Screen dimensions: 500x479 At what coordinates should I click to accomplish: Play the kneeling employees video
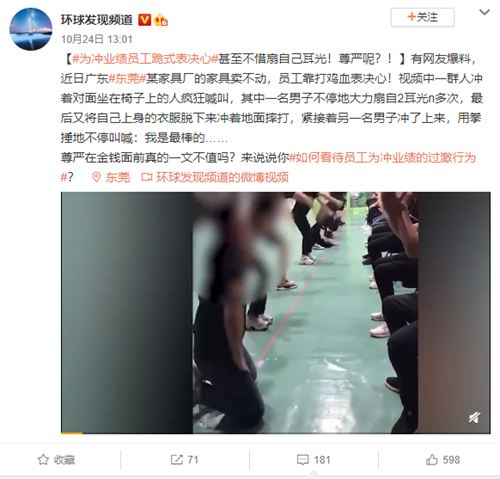(275, 312)
